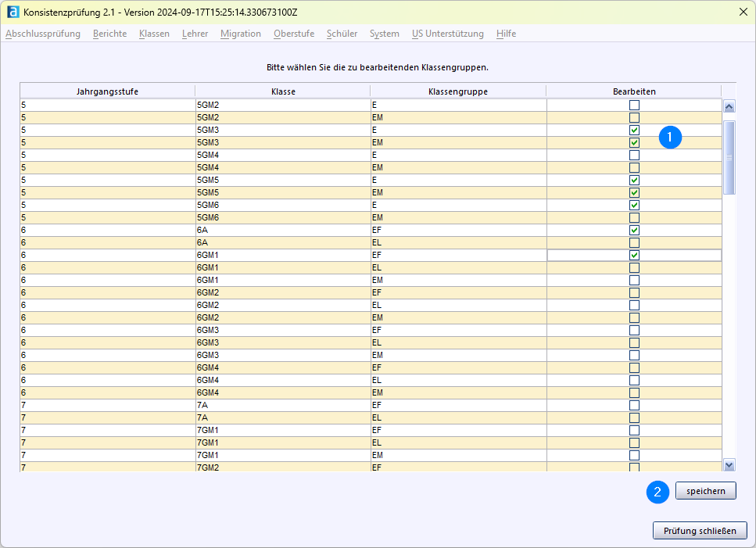756x548 pixels.
Task: Check Bearbeiten for class 7GM1 group EL
Action: [x=635, y=443]
